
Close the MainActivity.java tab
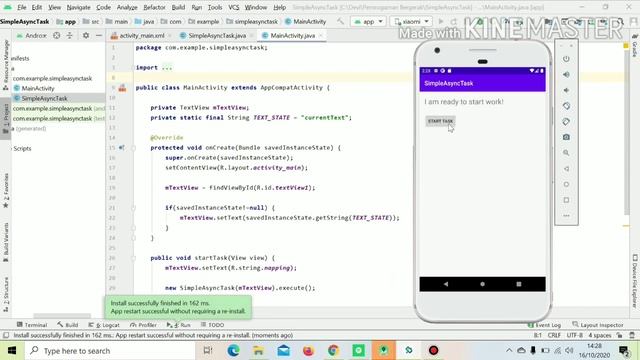click(321, 36)
